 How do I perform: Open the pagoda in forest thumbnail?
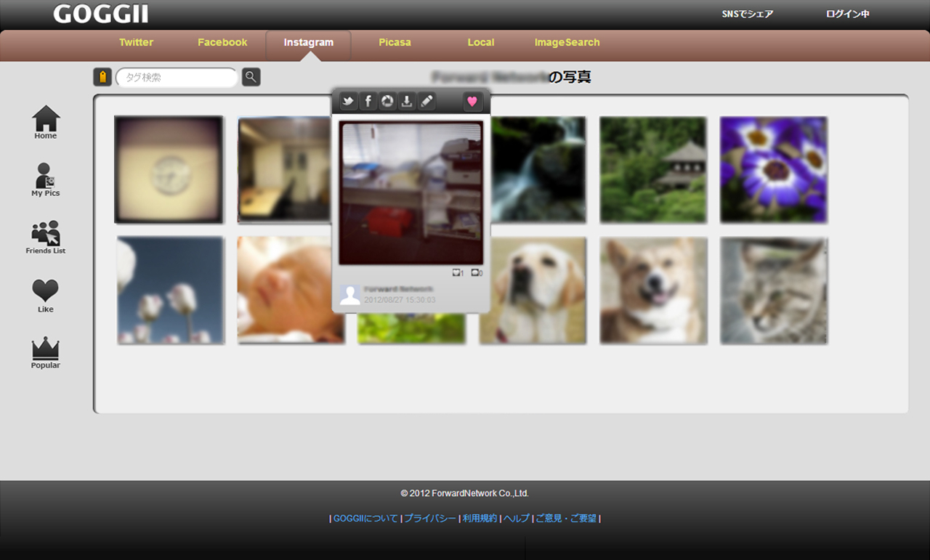[653, 169]
